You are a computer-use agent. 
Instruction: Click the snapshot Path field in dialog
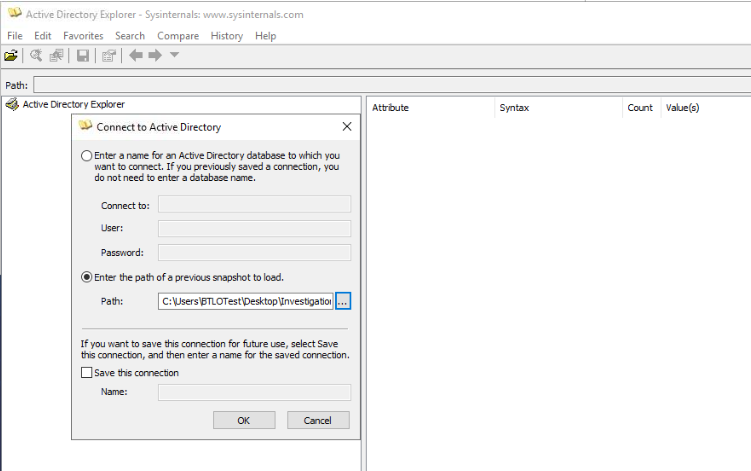click(246, 301)
